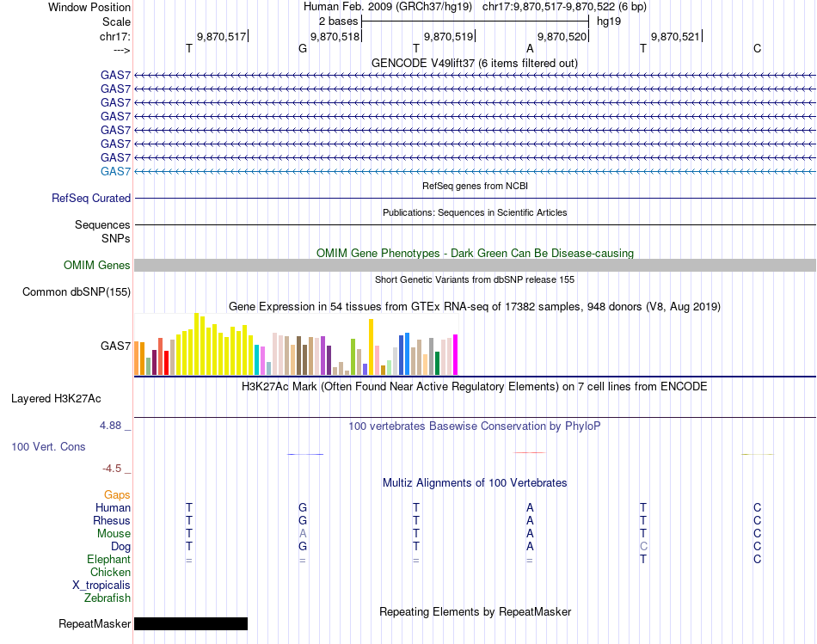Open the RefSeq Curated track label
This screenshot has height=644, width=817.
click(x=90, y=198)
